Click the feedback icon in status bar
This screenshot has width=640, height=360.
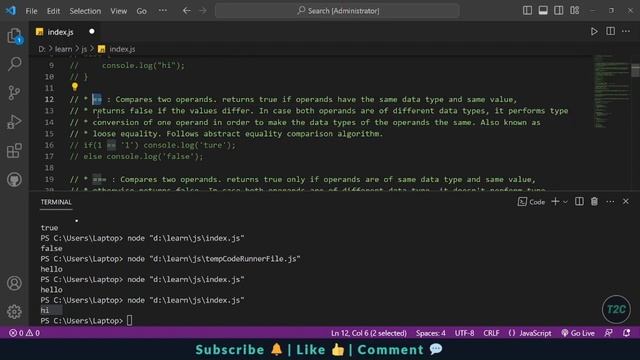click(609, 333)
